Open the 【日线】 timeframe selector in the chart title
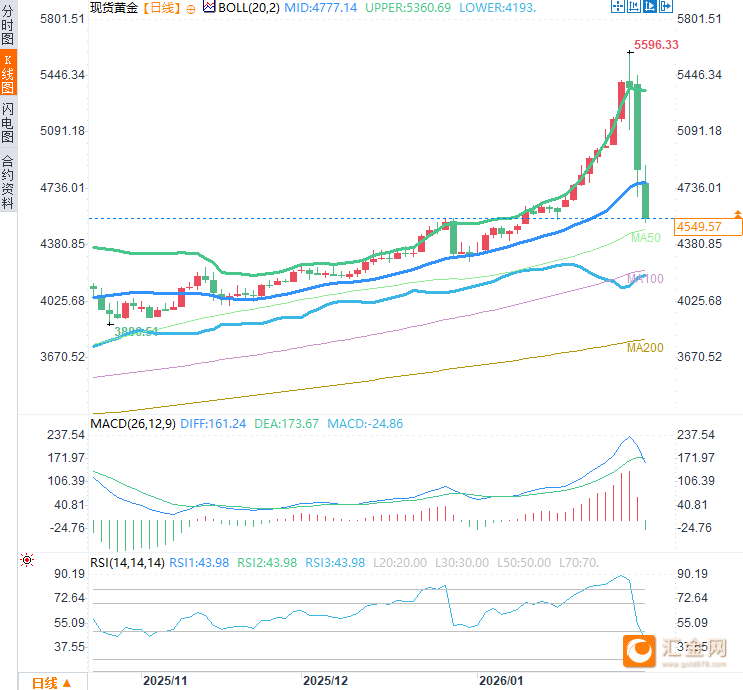Viewport: 743px width, 690px height. coord(160,8)
